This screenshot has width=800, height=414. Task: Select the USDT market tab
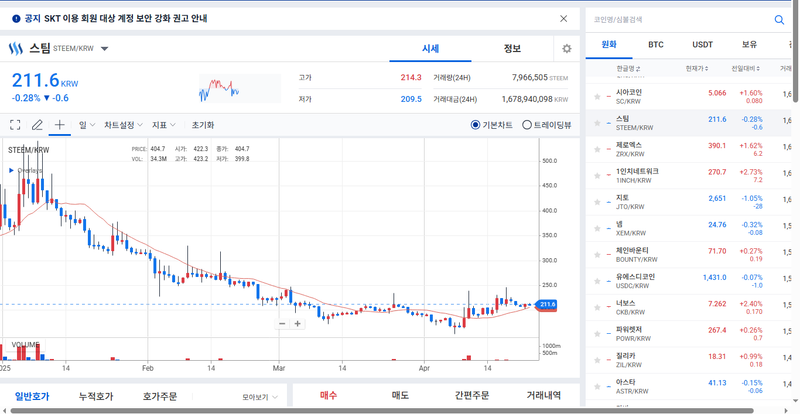(x=702, y=44)
